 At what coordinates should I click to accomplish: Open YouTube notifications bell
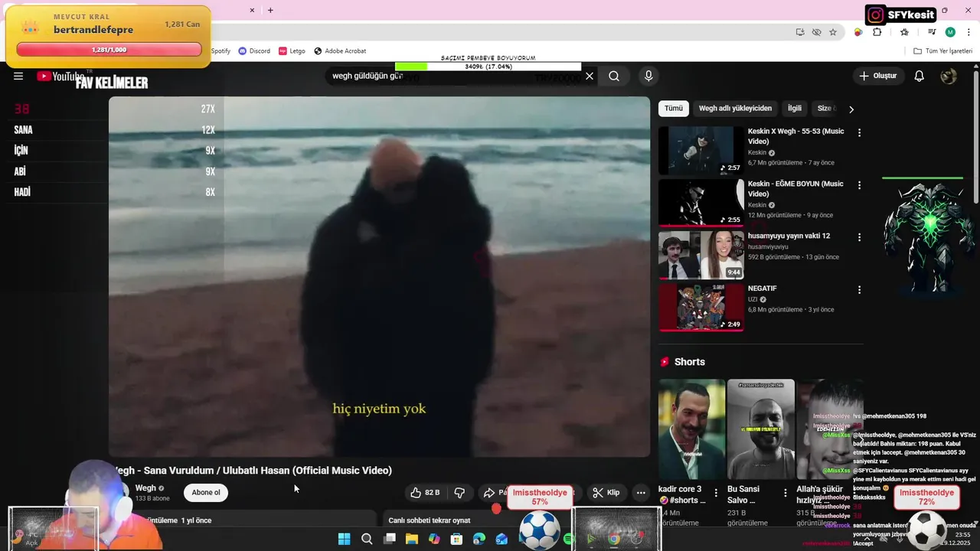(x=920, y=76)
